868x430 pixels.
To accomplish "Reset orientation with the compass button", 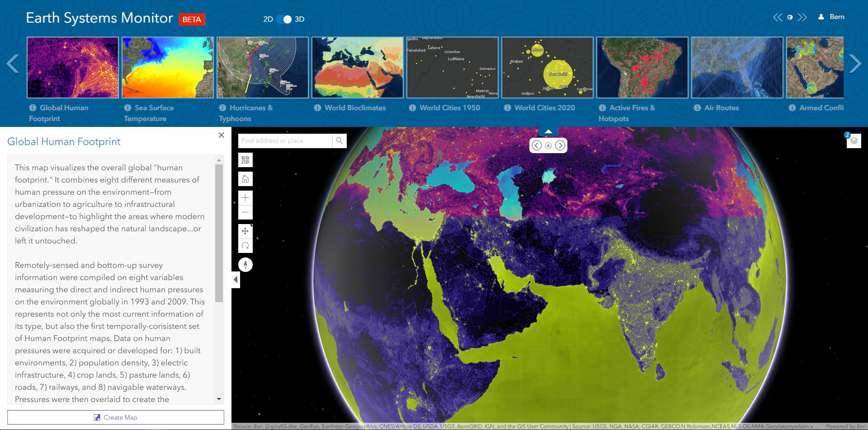I will [x=245, y=265].
